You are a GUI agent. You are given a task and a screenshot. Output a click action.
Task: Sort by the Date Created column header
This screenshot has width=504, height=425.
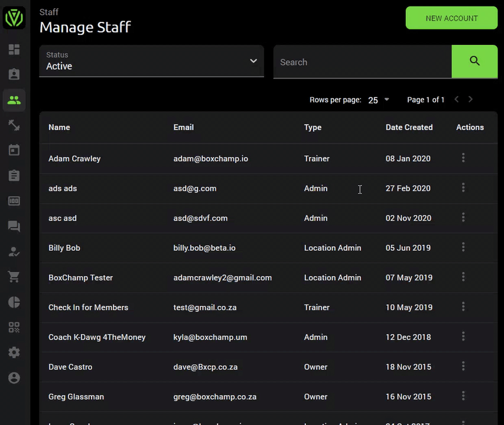(409, 127)
